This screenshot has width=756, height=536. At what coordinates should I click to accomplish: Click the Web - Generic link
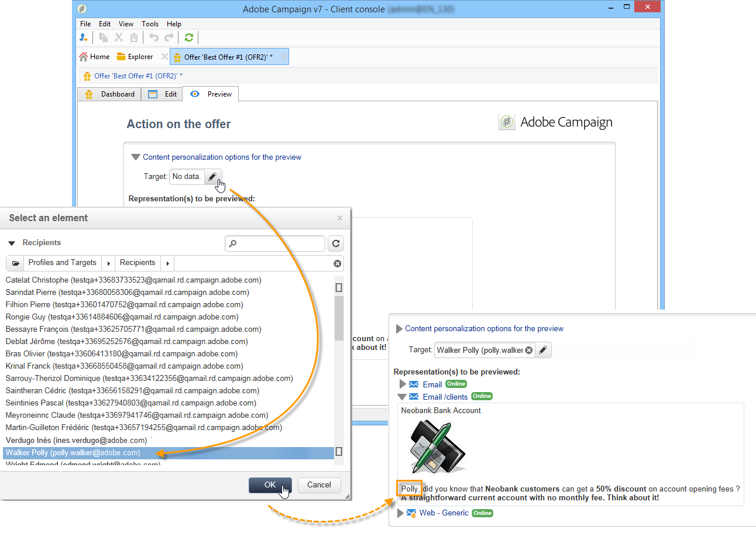point(444,513)
